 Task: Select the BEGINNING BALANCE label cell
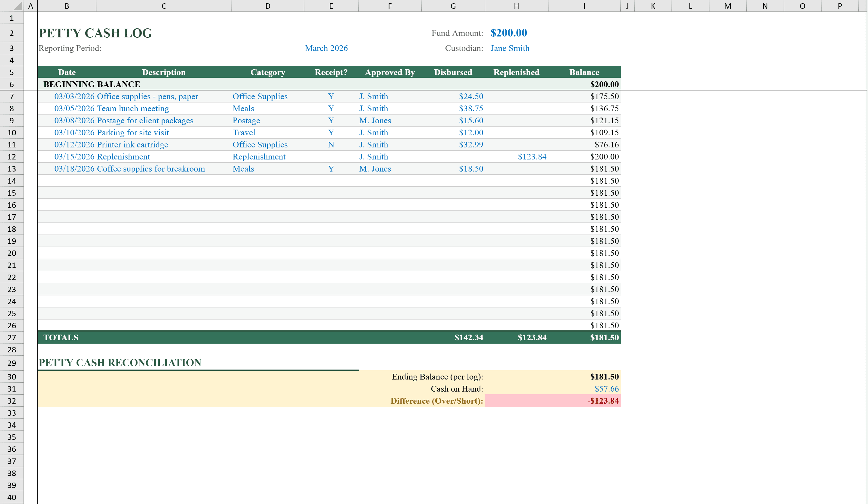coord(92,84)
